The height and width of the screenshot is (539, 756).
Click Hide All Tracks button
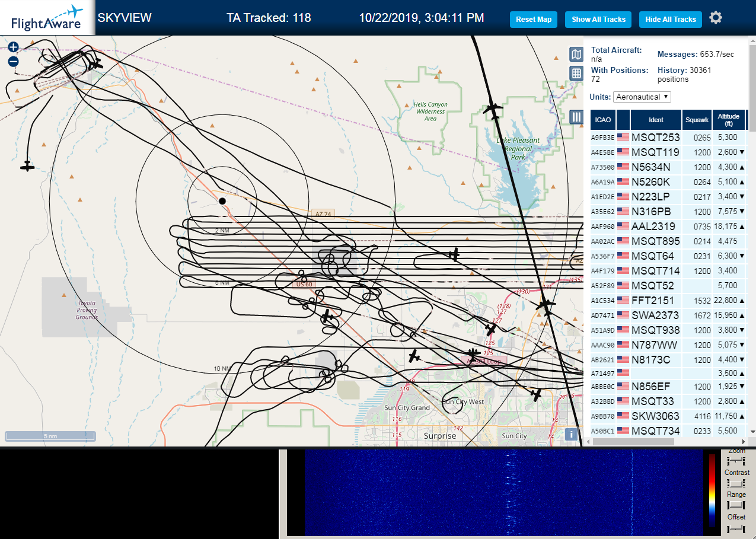(671, 20)
